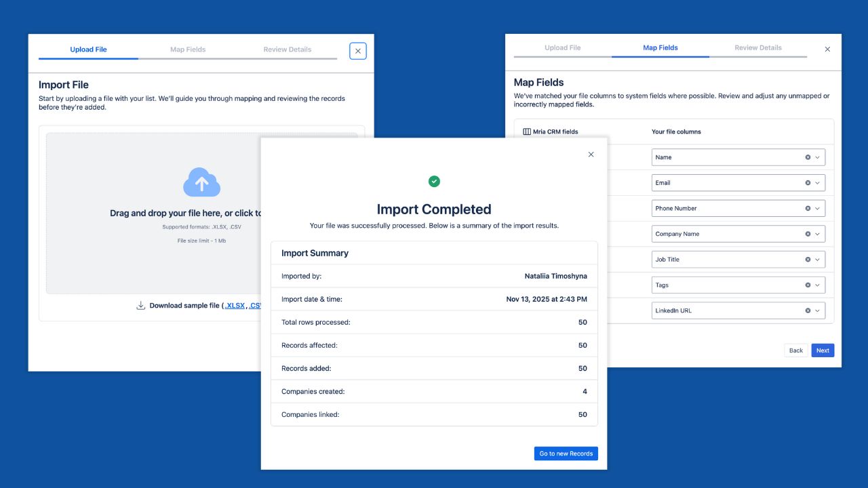868x488 pixels.
Task: Click the Nataliia Timoshyna value
Action: (556, 276)
